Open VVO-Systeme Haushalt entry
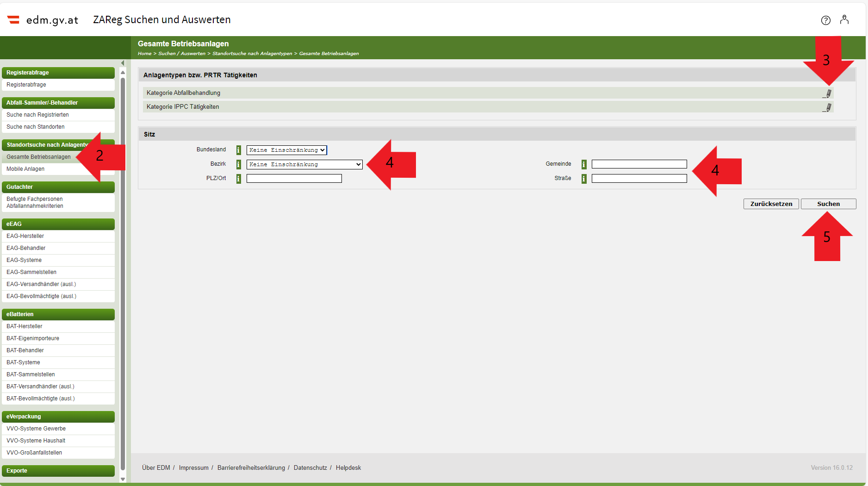This screenshot has width=868, height=486. coord(58,441)
